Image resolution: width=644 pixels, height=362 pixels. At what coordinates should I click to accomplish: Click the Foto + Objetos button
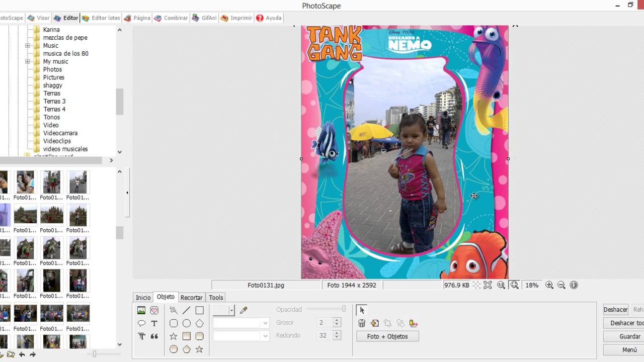click(387, 336)
